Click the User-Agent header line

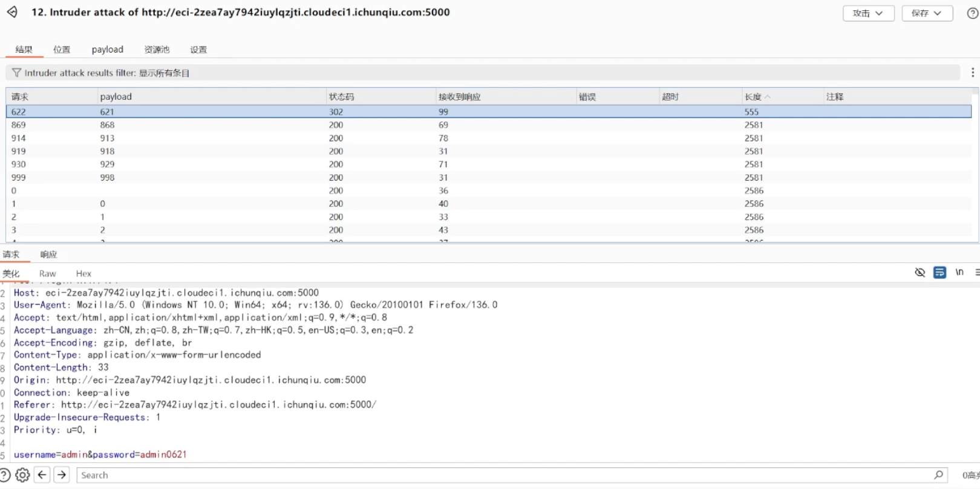(x=255, y=305)
